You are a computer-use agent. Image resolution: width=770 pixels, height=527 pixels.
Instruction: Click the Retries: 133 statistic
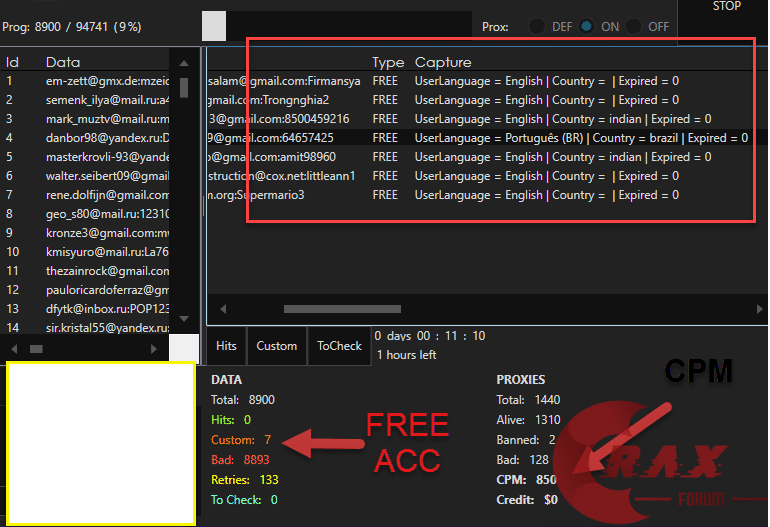[245, 480]
